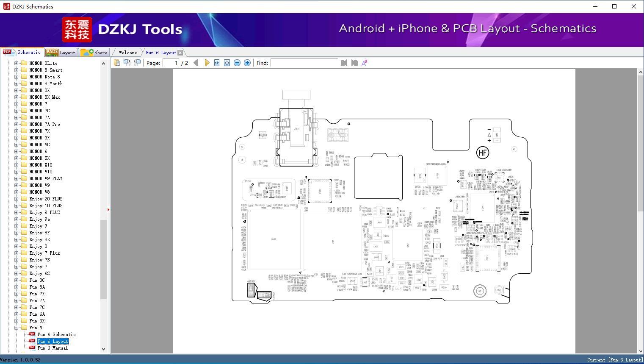Click the DZKJ red logo in banner

tap(77, 29)
